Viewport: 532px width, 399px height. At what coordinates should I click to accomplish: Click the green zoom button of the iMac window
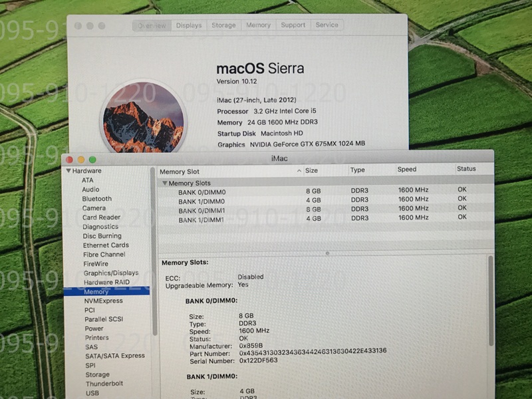92,160
